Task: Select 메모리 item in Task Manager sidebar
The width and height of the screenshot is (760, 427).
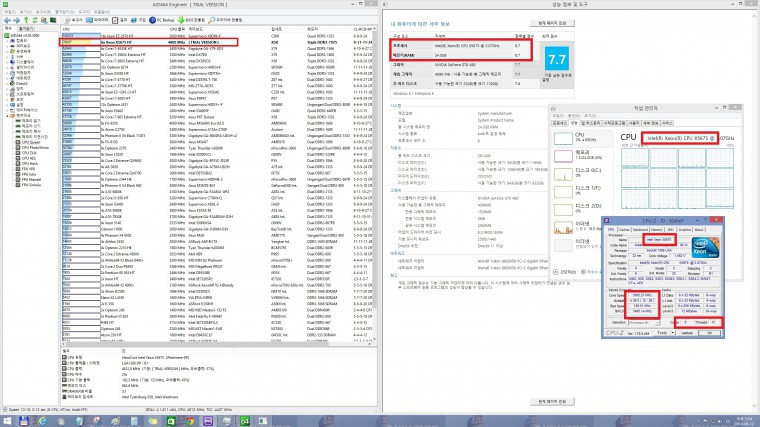Action: pos(582,155)
